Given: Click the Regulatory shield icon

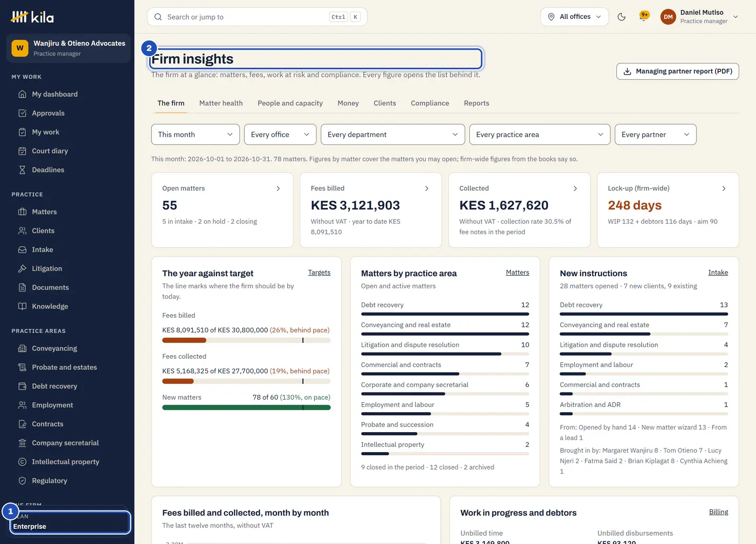Looking at the screenshot, I should tap(22, 480).
